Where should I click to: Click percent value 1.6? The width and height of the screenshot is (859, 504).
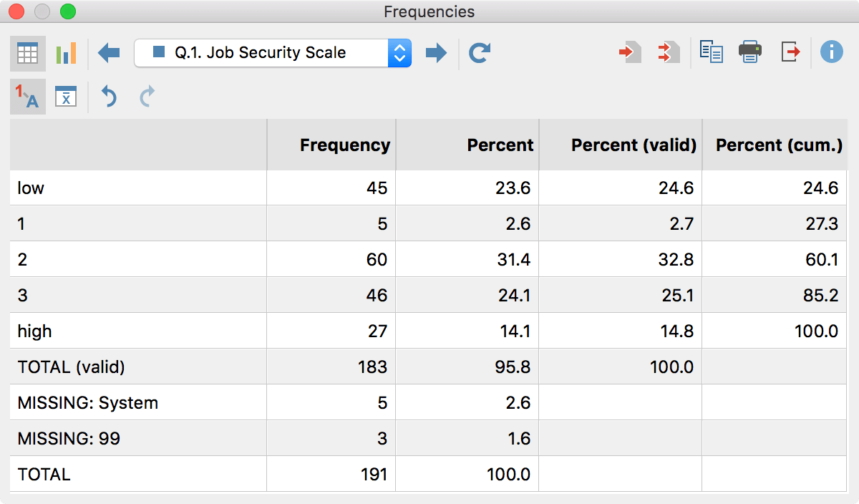[x=518, y=439]
